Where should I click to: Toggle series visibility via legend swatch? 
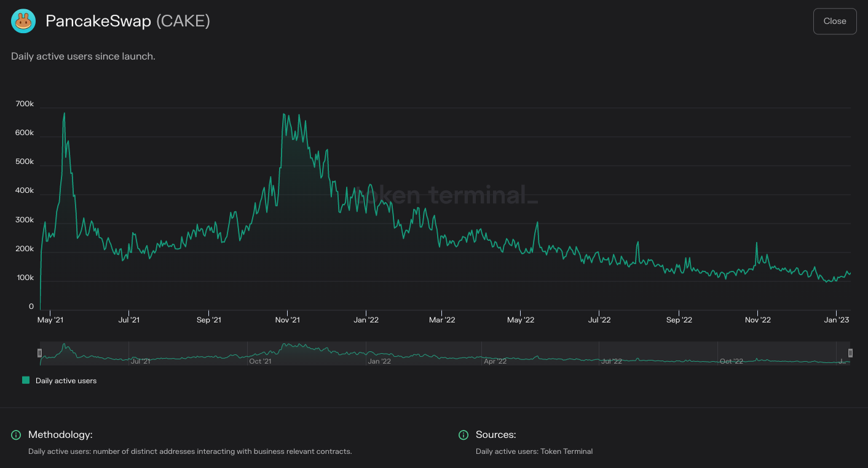point(25,380)
